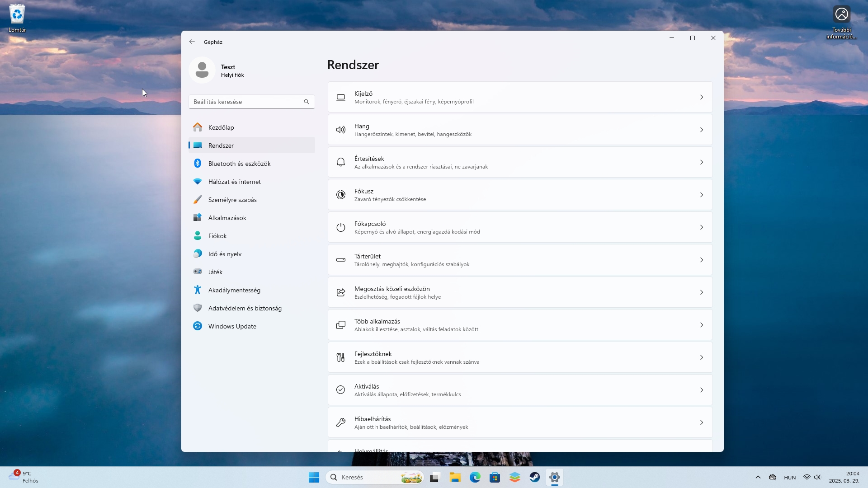Open Aktiválás via its chevron
Image resolution: width=868 pixels, height=488 pixels.
(702, 390)
